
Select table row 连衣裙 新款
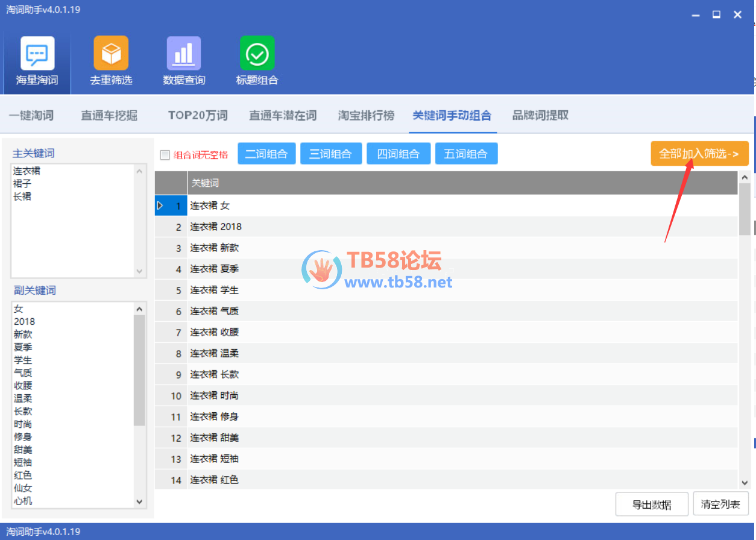coord(446,248)
